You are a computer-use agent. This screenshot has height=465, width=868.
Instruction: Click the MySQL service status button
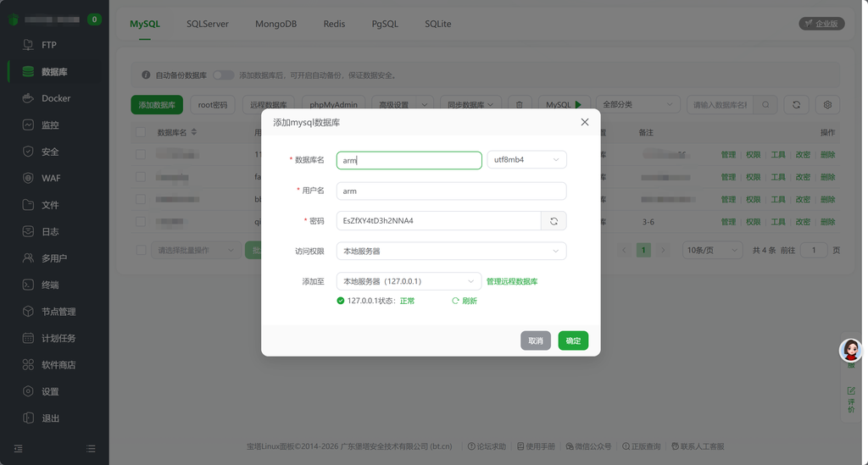564,104
